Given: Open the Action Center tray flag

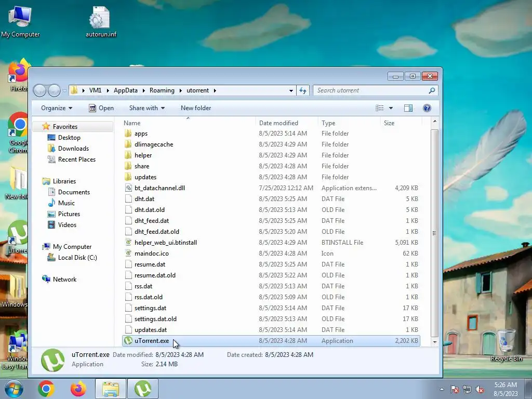Looking at the screenshot, I should tap(454, 389).
